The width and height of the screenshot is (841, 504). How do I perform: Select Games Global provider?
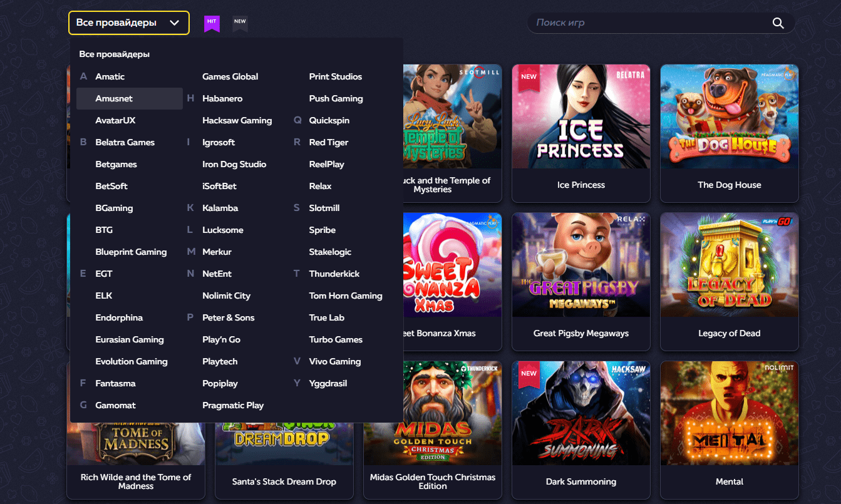[230, 76]
